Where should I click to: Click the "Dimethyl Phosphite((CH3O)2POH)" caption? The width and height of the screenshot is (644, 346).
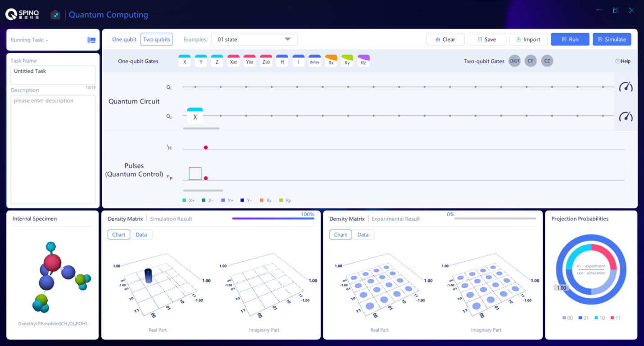tap(53, 324)
